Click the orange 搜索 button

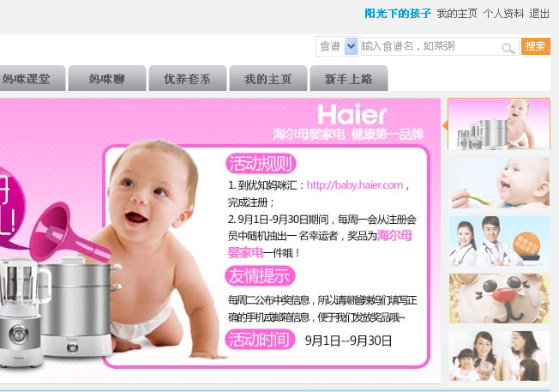pyautogui.click(x=536, y=46)
